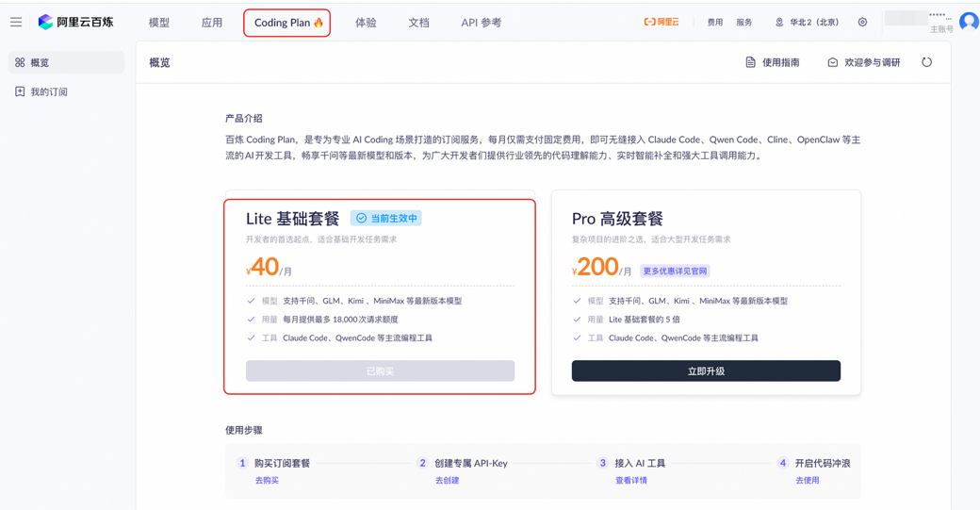Screen dimensions: 980x510
Task: Click the 去创建 link
Action: (448, 481)
